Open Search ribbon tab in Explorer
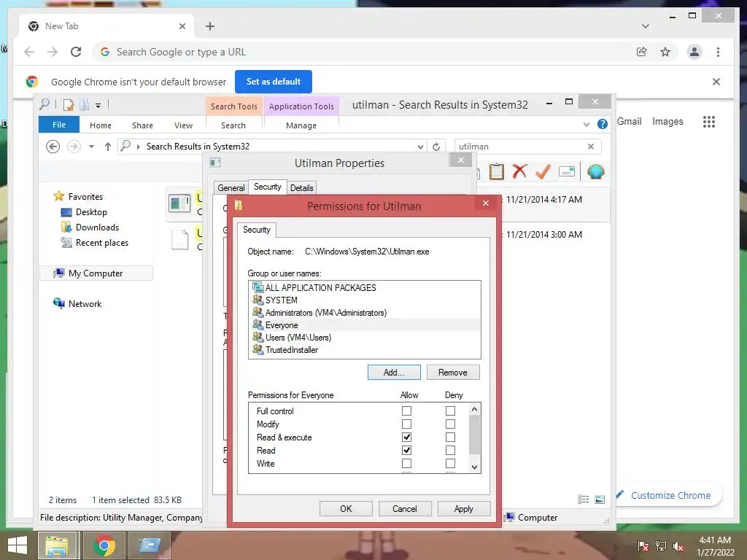747x560 pixels. 233,125
